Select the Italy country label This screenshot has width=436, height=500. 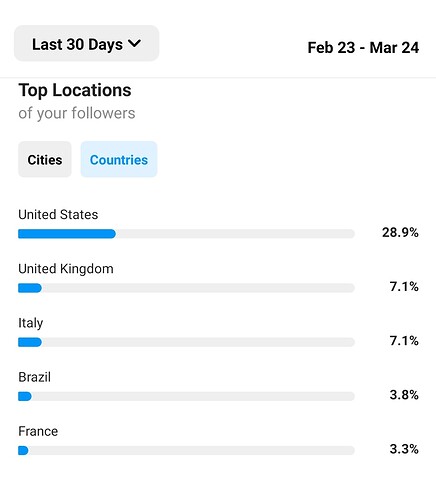(x=31, y=323)
